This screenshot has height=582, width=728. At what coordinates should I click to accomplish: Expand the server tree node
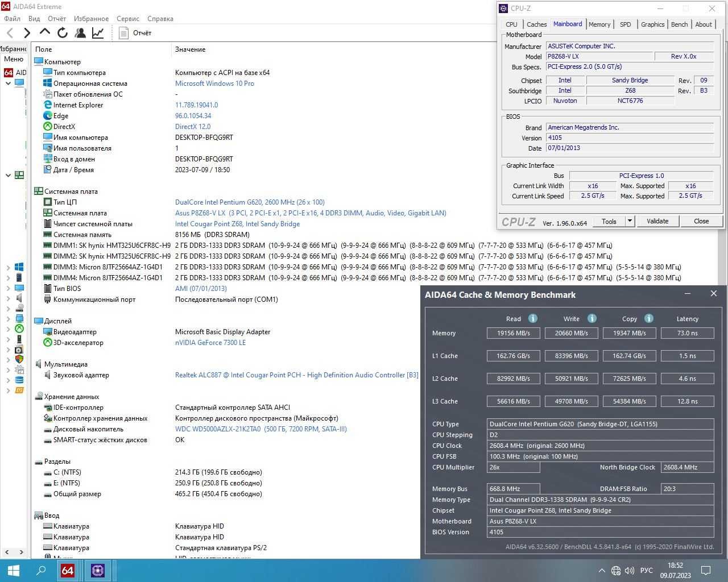pos(8,278)
